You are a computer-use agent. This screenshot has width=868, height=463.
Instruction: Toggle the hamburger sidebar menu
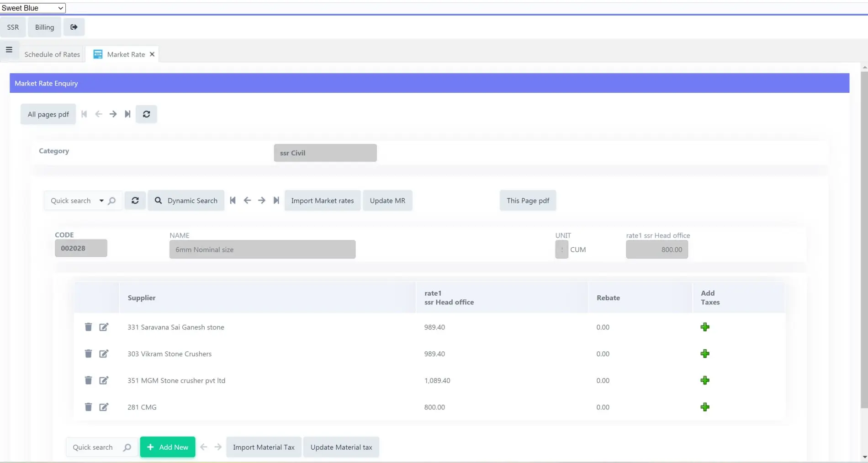tap(9, 50)
